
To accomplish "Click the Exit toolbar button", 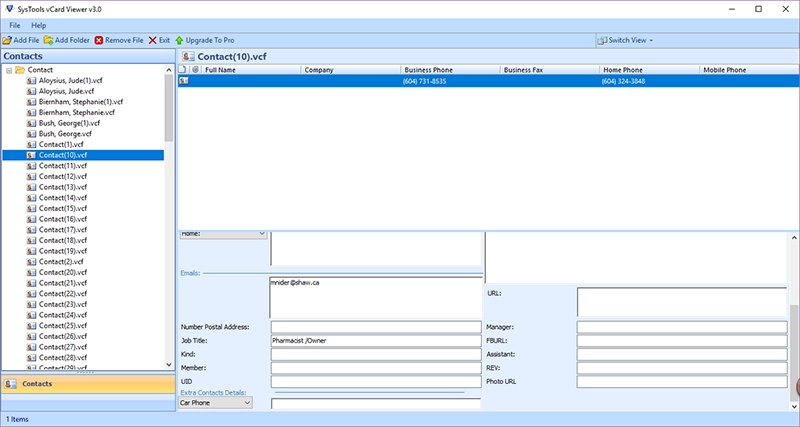I will point(159,40).
